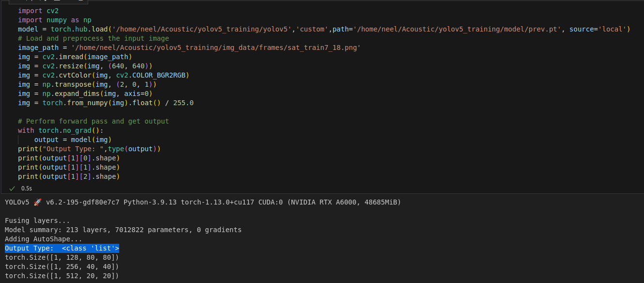Click the 0.5s execution time label
The height and width of the screenshot is (283, 644).
[x=26, y=188]
